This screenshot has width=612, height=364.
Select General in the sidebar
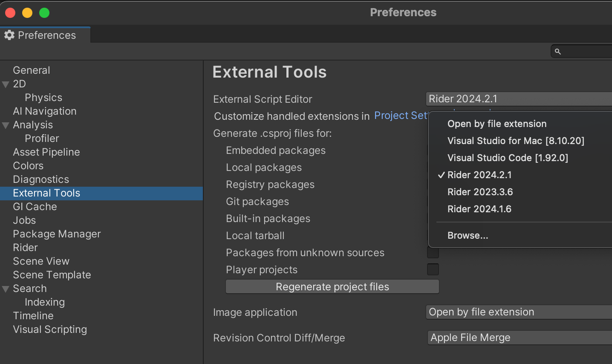(x=32, y=70)
